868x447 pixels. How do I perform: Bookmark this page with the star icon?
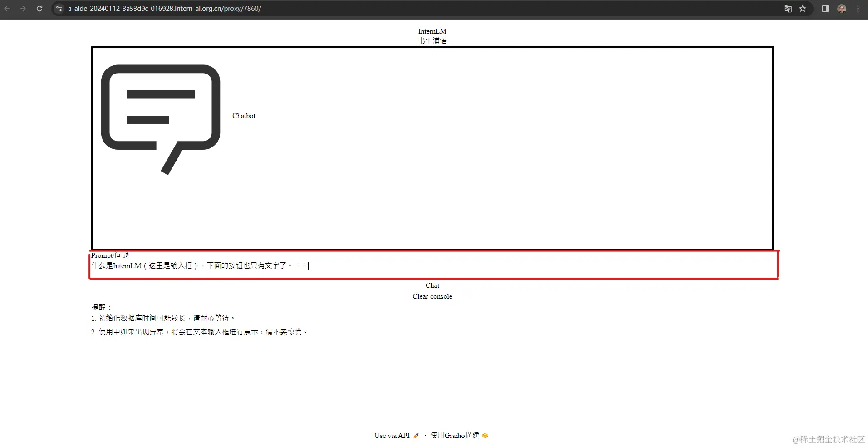pyautogui.click(x=803, y=9)
